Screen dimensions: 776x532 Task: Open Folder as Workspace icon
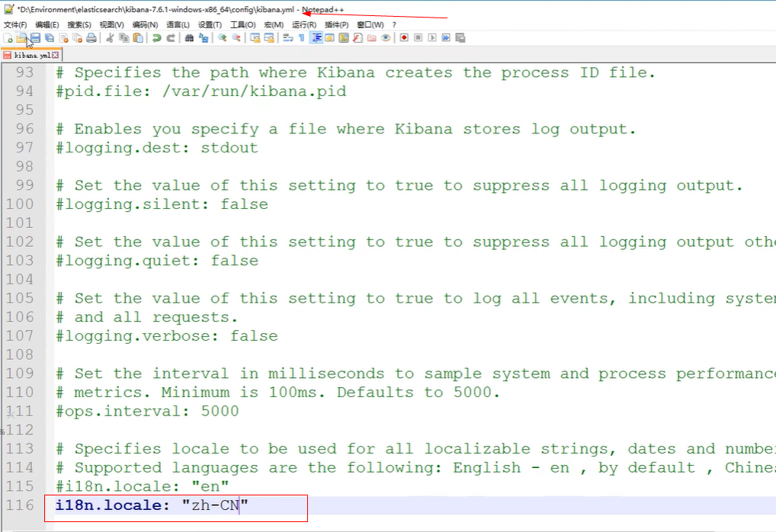(x=372, y=38)
